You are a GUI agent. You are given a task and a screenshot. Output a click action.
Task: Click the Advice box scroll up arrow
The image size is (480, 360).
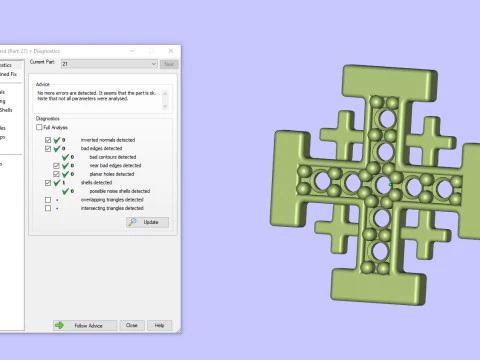point(165,93)
